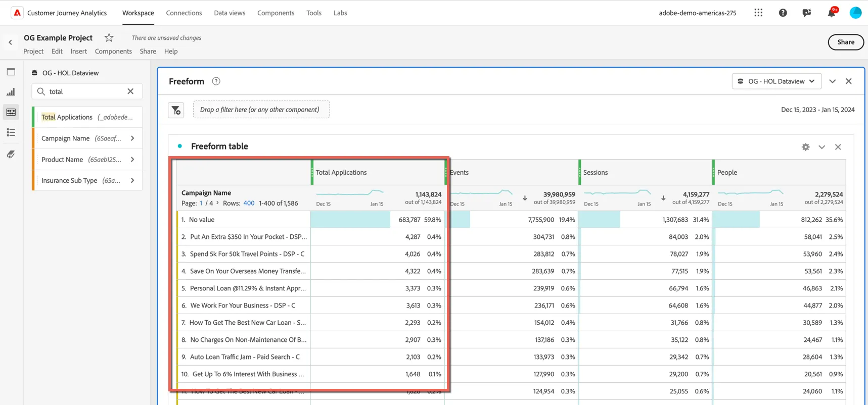The image size is (868, 405).
Task: Open the Labs tab
Action: point(340,13)
